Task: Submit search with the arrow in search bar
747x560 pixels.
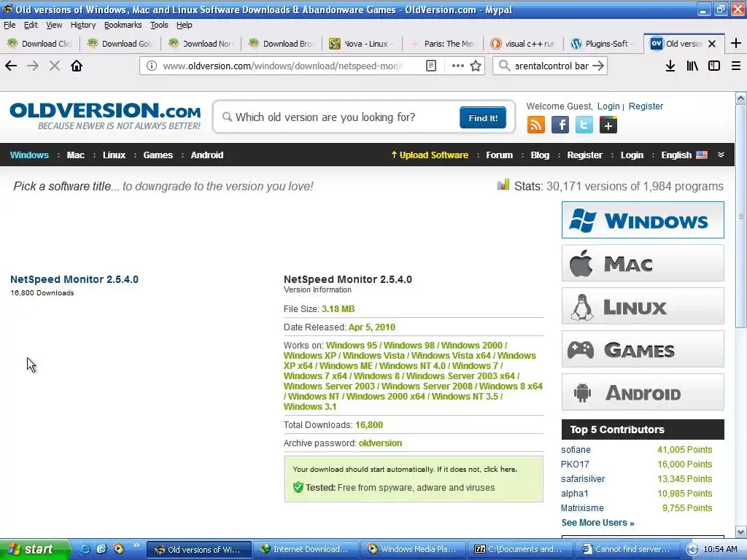Action: click(598, 66)
